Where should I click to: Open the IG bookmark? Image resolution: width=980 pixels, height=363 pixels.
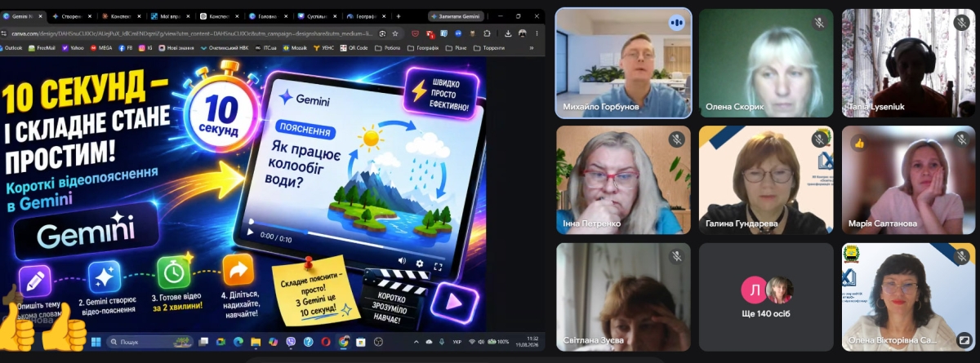click(x=145, y=48)
